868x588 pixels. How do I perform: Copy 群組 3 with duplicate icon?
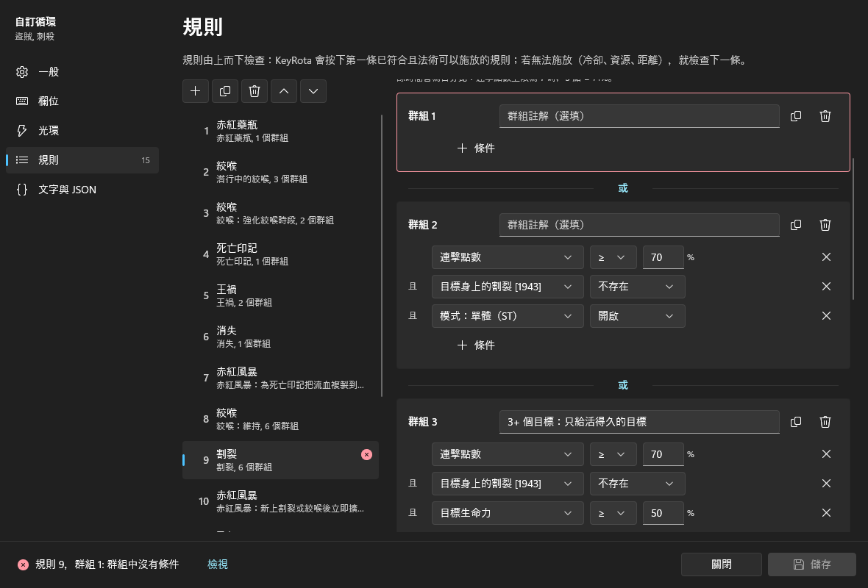coord(795,422)
